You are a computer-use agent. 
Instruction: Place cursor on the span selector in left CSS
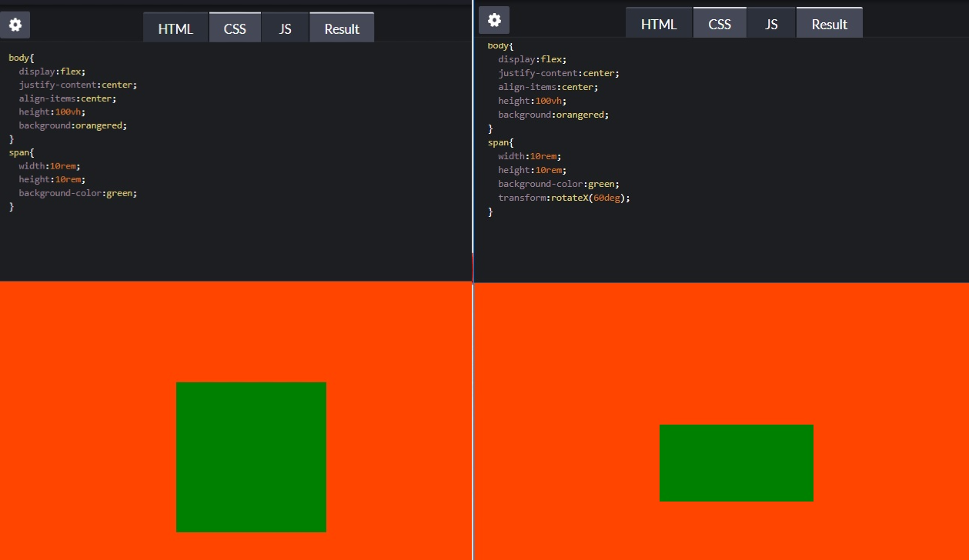pyautogui.click(x=19, y=152)
